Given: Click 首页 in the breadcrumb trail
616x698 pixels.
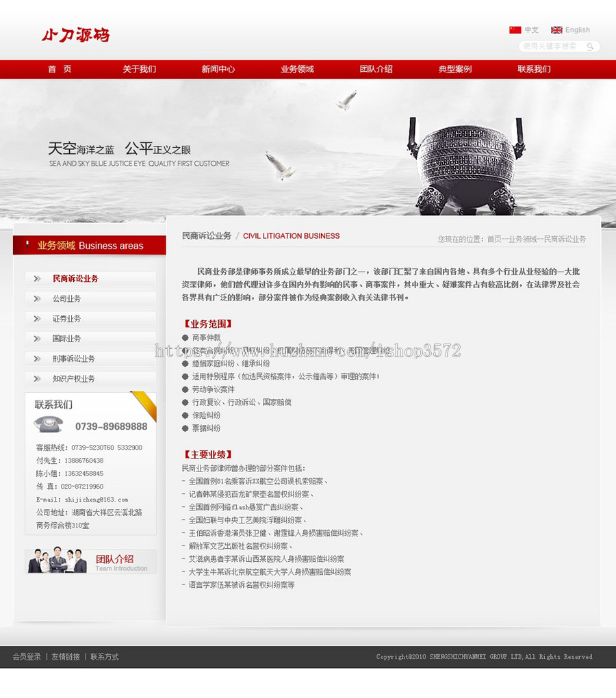Looking at the screenshot, I should coord(494,239).
